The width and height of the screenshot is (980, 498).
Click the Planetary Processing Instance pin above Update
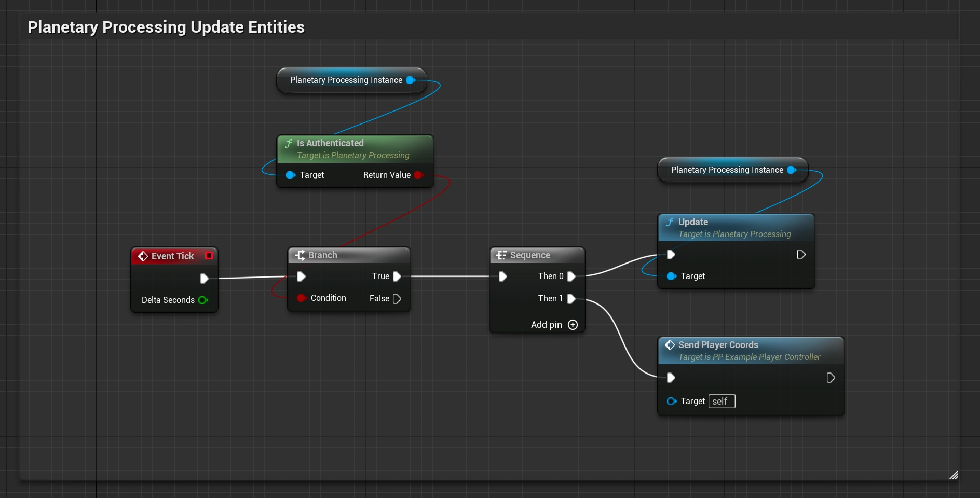tap(792, 170)
